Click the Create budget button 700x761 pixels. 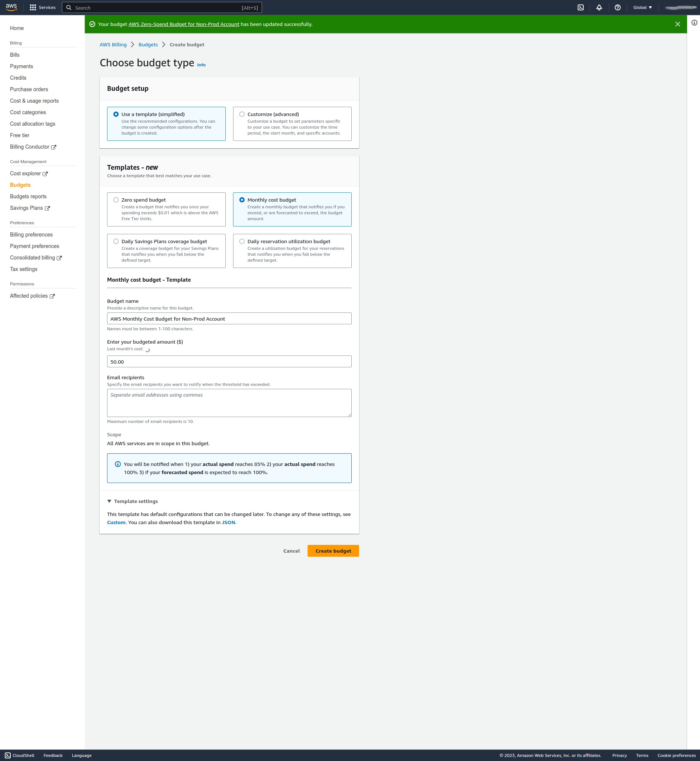pyautogui.click(x=333, y=551)
